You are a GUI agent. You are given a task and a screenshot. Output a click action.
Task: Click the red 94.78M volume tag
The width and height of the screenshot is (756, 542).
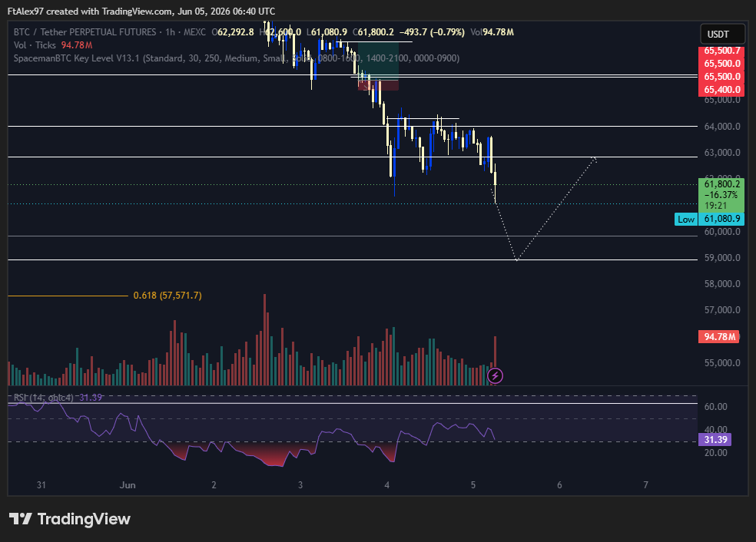719,337
